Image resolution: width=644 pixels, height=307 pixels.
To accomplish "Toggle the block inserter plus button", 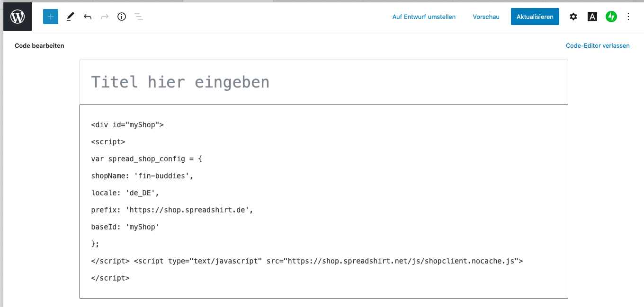I will (51, 17).
